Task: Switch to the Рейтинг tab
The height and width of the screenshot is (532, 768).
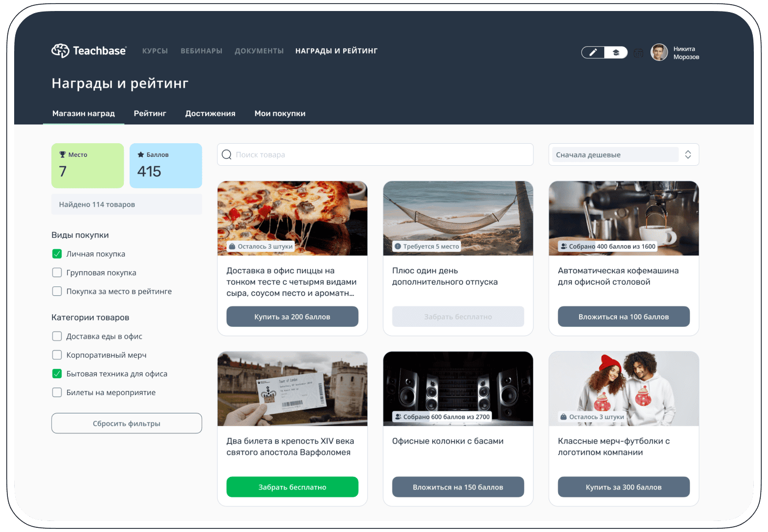Action: tap(150, 113)
